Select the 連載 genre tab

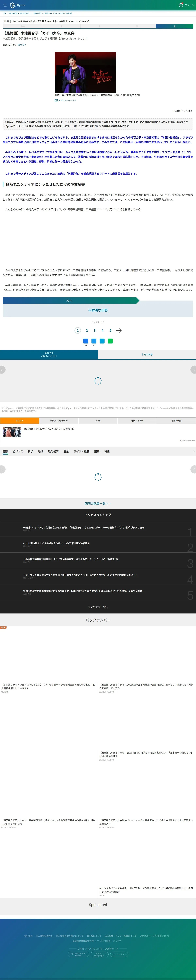97,452
